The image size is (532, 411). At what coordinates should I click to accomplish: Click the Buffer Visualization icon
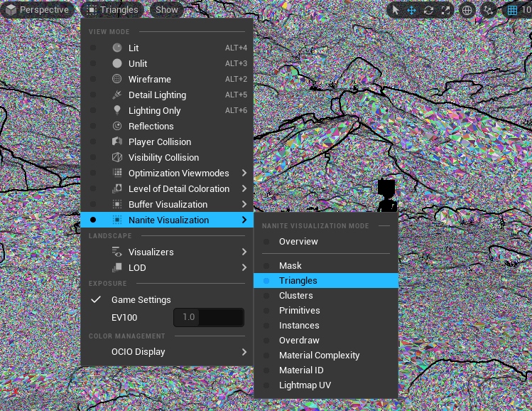[x=117, y=204]
